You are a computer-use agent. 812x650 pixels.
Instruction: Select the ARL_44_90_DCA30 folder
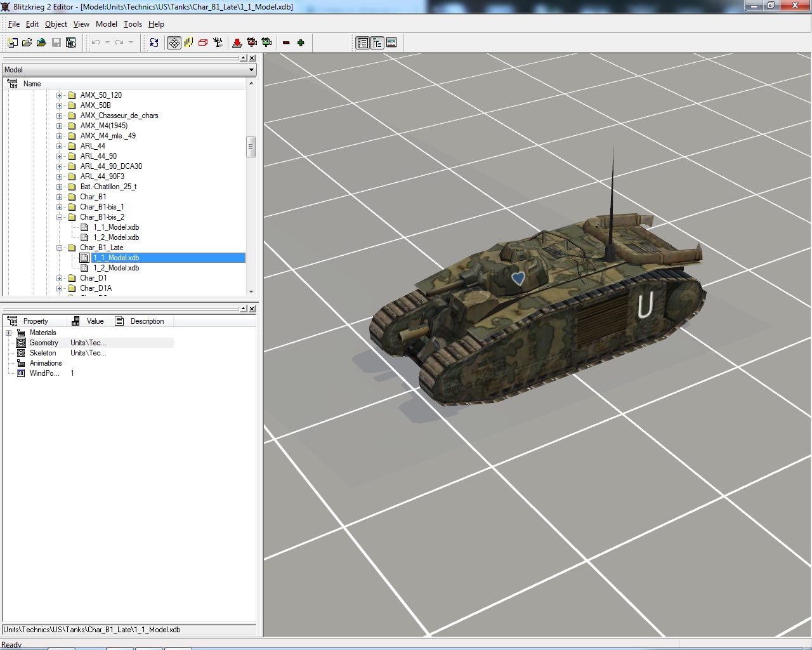(111, 166)
